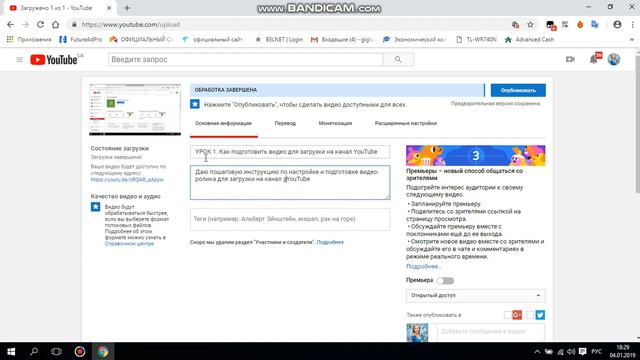Click the search magnifier button
The height and width of the screenshot is (360, 640).
(398, 60)
